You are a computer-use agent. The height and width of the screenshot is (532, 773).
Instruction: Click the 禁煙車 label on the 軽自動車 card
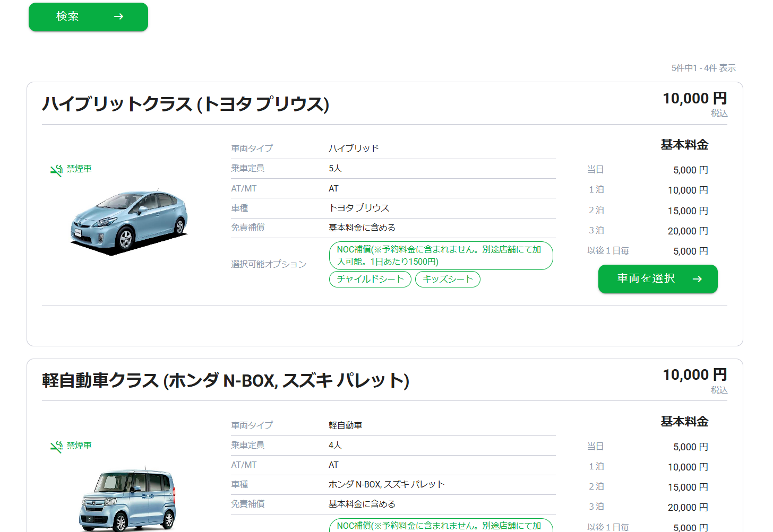coord(79,446)
